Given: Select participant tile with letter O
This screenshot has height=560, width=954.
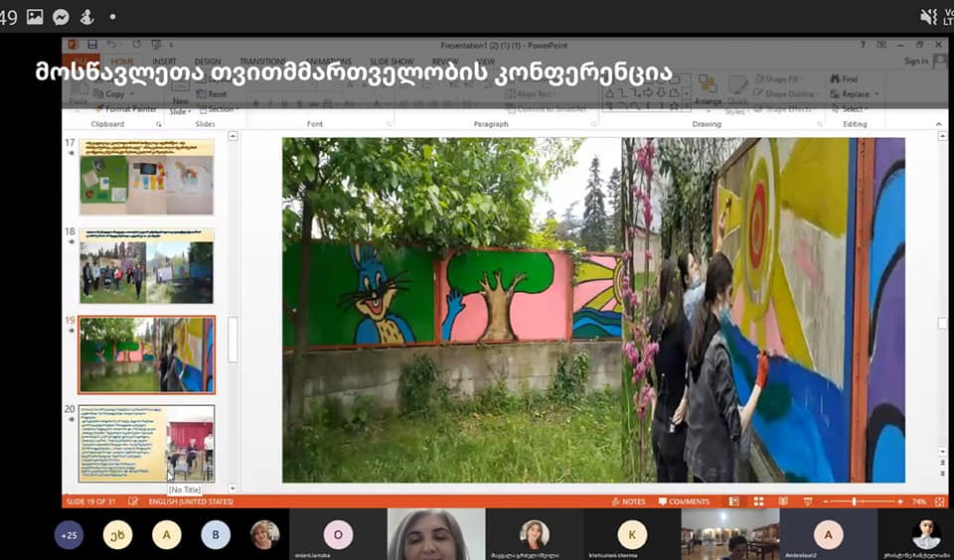Looking at the screenshot, I should point(338,535).
